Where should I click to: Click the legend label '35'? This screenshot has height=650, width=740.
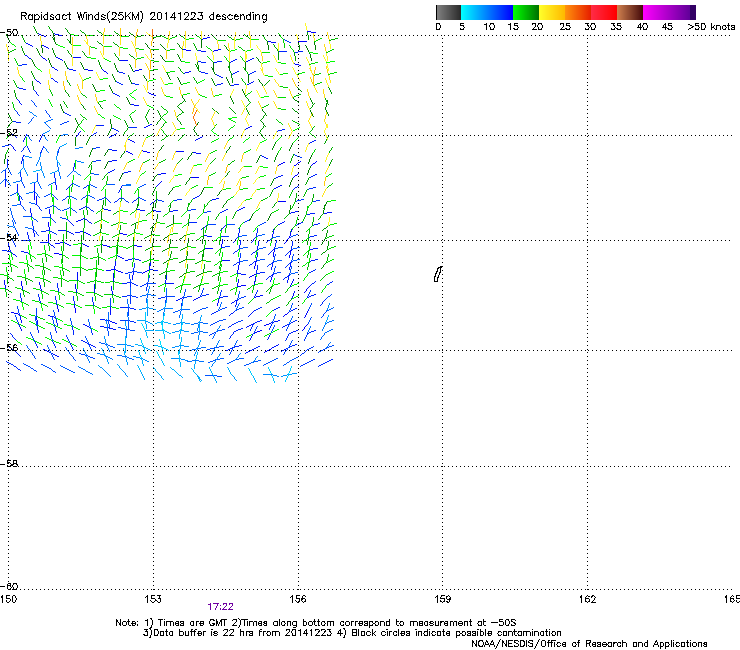tap(616, 27)
